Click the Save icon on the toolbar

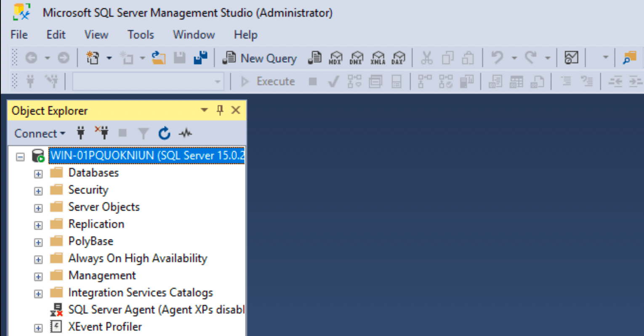[x=179, y=58]
